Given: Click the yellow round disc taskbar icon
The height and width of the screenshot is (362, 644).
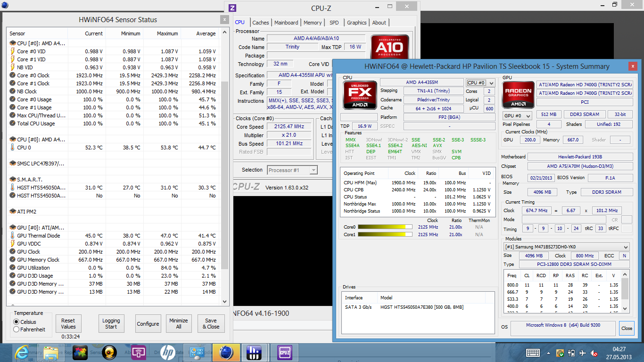Looking at the screenshot, I should pos(109,352).
